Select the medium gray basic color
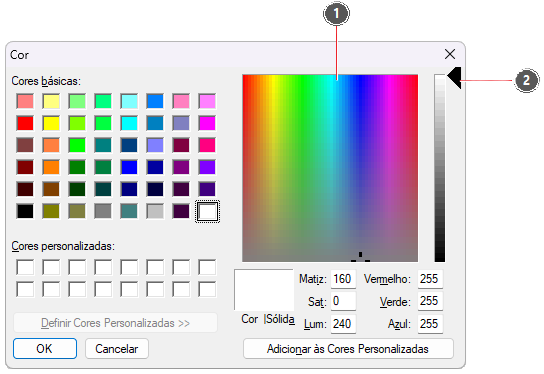 103,211
